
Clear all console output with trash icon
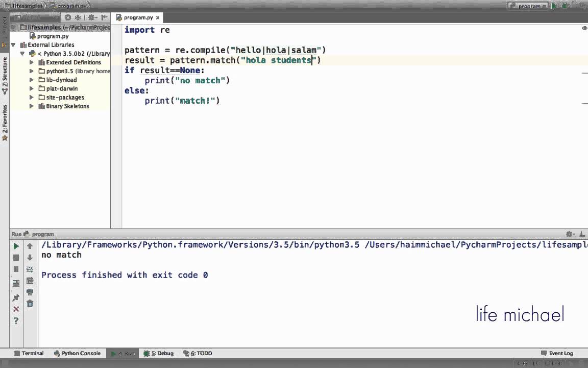(30, 304)
